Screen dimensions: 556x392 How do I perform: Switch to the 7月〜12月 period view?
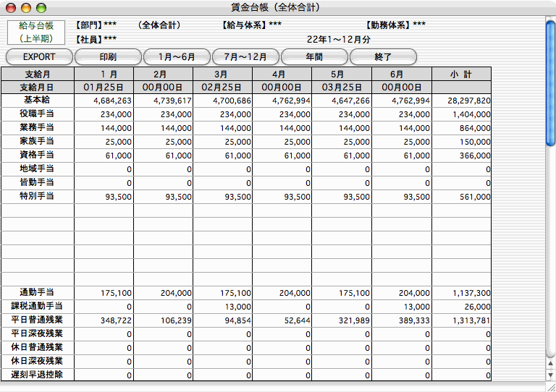click(x=245, y=56)
